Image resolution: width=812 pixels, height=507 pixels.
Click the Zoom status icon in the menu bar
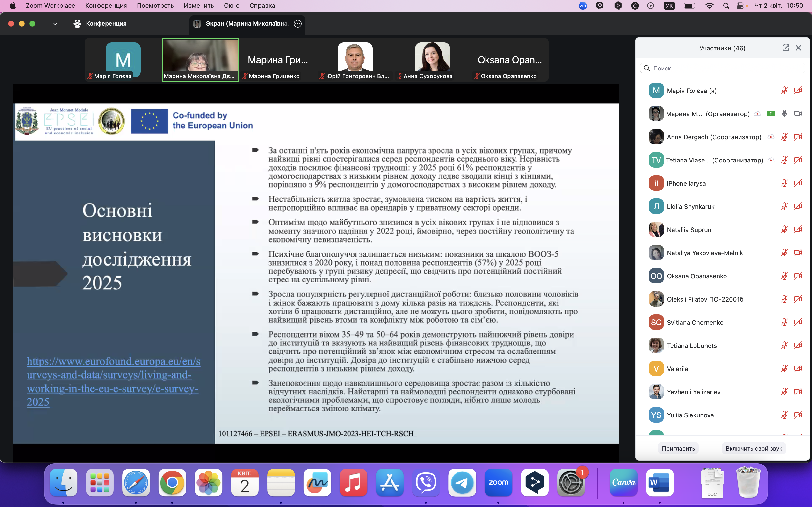click(583, 6)
